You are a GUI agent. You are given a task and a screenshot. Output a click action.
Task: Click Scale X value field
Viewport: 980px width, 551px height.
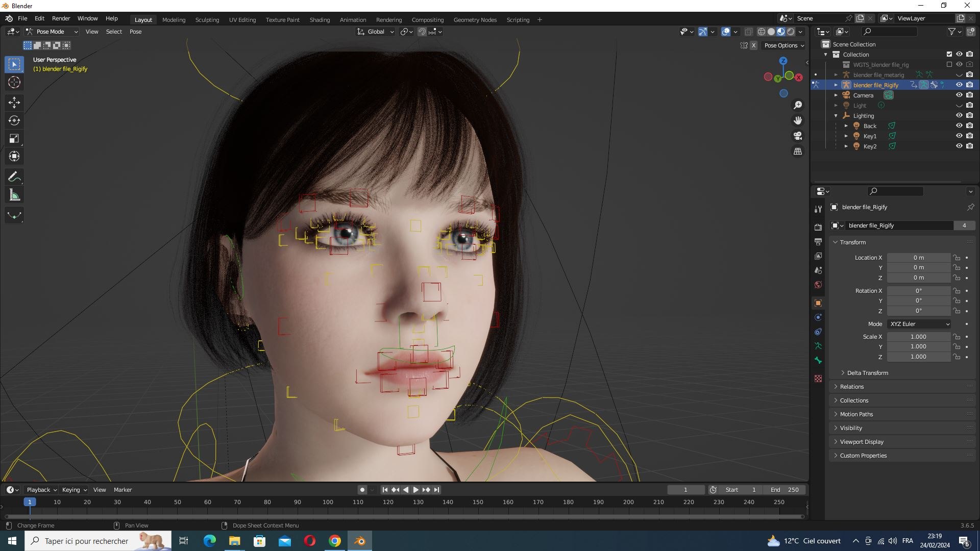(x=918, y=337)
